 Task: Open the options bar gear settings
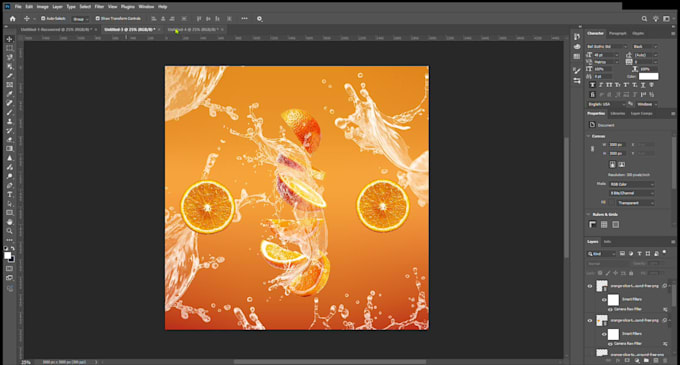coord(259,19)
